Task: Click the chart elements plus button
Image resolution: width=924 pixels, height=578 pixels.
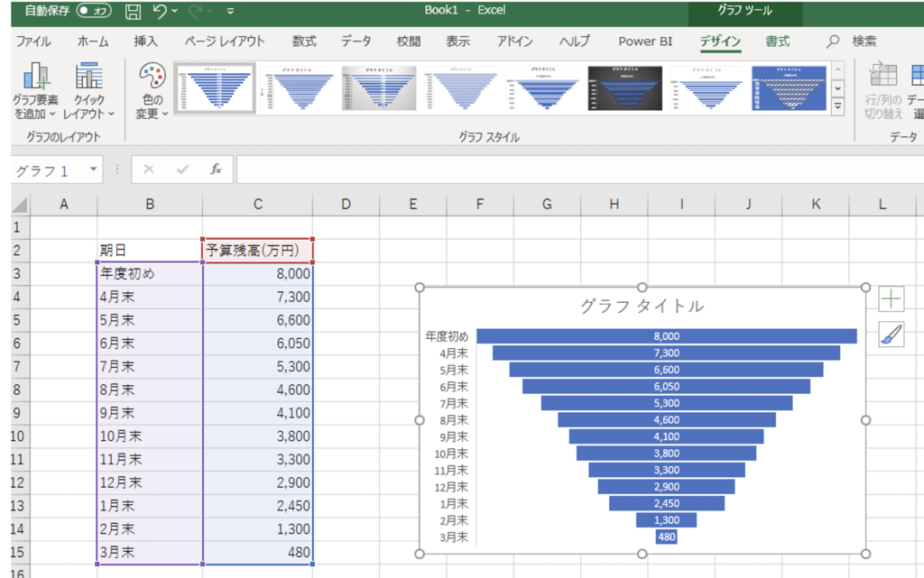Action: [891, 299]
